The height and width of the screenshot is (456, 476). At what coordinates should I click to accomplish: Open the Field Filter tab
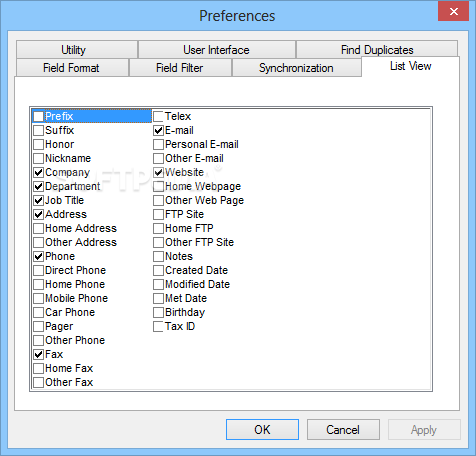click(180, 68)
